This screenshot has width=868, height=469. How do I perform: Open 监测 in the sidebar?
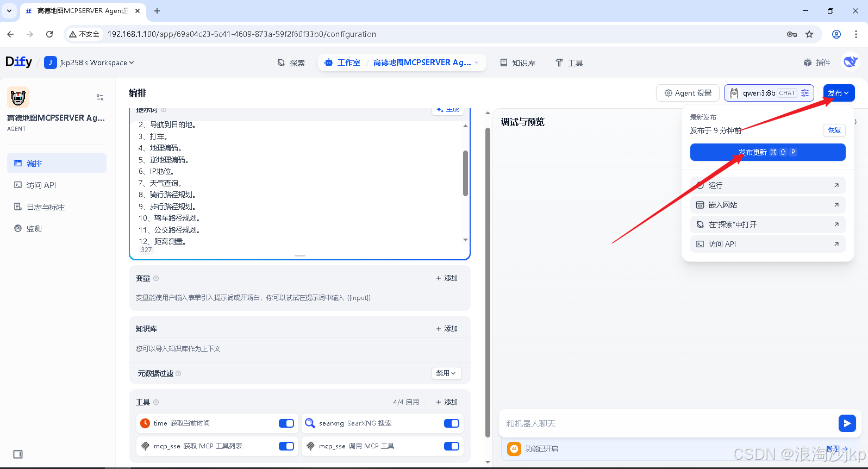coord(57,228)
